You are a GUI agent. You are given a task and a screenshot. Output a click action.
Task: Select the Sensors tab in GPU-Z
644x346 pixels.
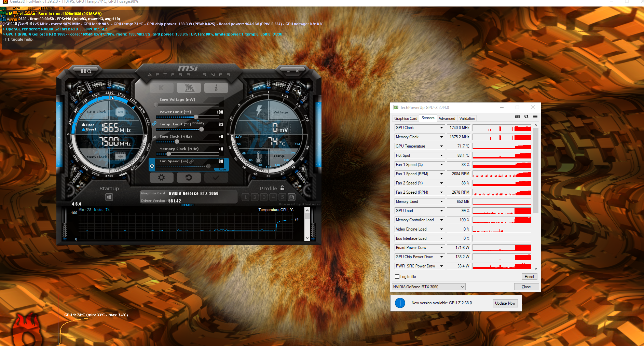click(x=428, y=118)
